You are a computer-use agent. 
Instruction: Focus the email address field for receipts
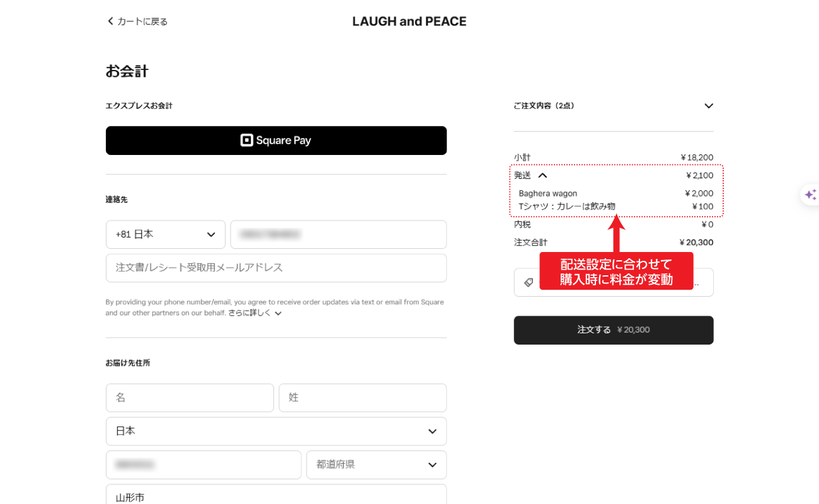pyautogui.click(x=276, y=268)
